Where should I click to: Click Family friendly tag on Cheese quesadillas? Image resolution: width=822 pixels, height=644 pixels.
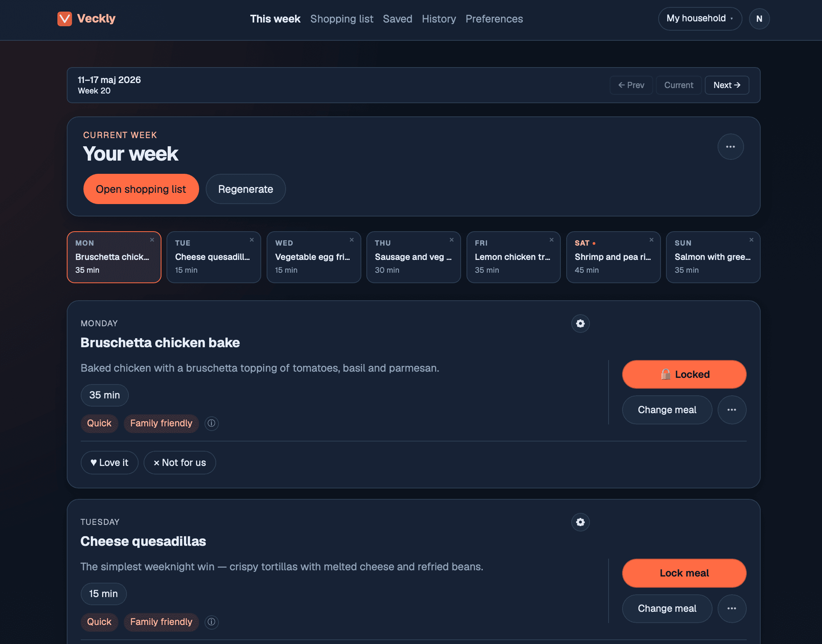(161, 622)
